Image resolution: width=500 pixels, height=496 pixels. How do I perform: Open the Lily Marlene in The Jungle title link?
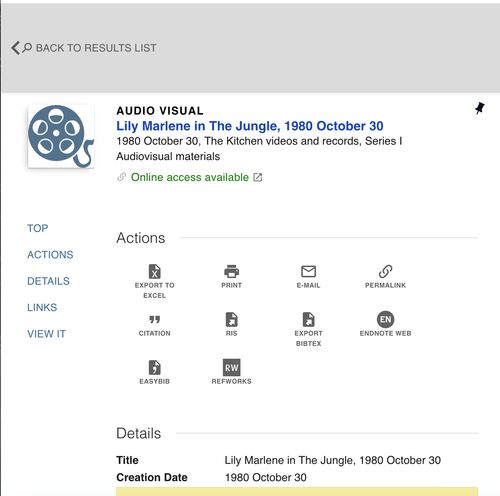pyautogui.click(x=250, y=126)
